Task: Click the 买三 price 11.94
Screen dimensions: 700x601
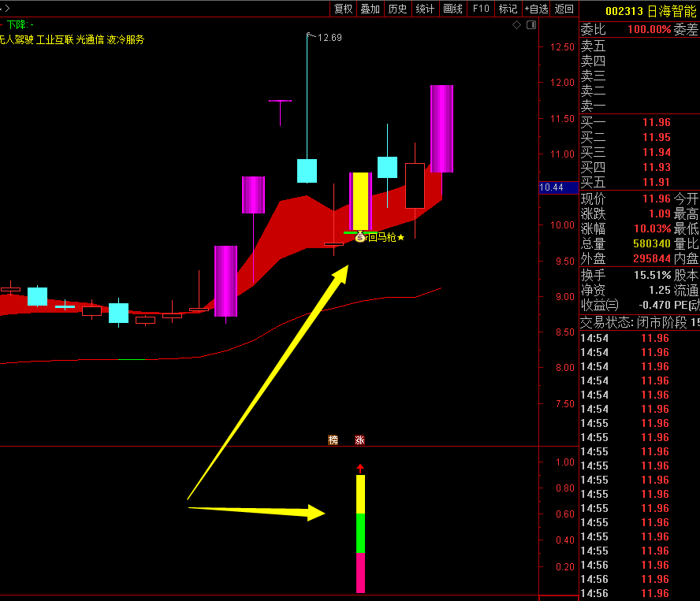Action: (656, 152)
